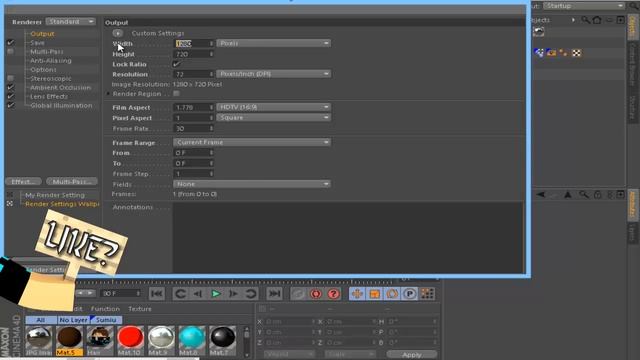Open the Texture menu of the Material Manager
The height and width of the screenshot is (360, 640).
point(140,309)
